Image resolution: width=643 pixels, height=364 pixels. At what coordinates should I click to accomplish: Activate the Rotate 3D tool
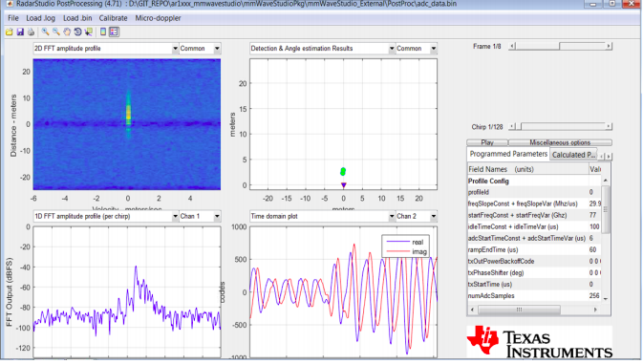click(77, 32)
